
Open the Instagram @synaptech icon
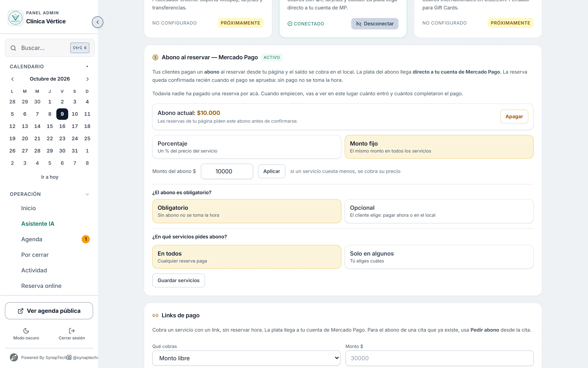[x=69, y=357]
